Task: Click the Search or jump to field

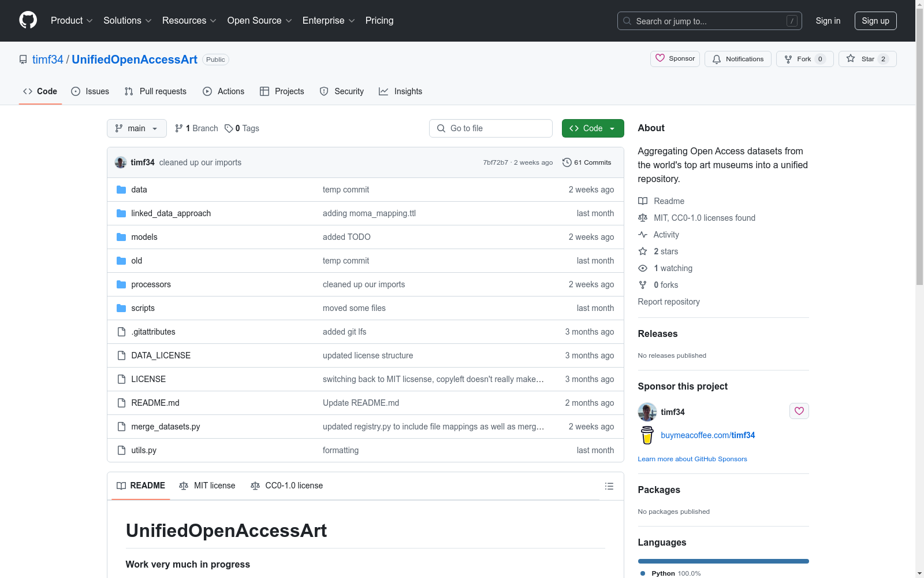Action: click(x=710, y=21)
